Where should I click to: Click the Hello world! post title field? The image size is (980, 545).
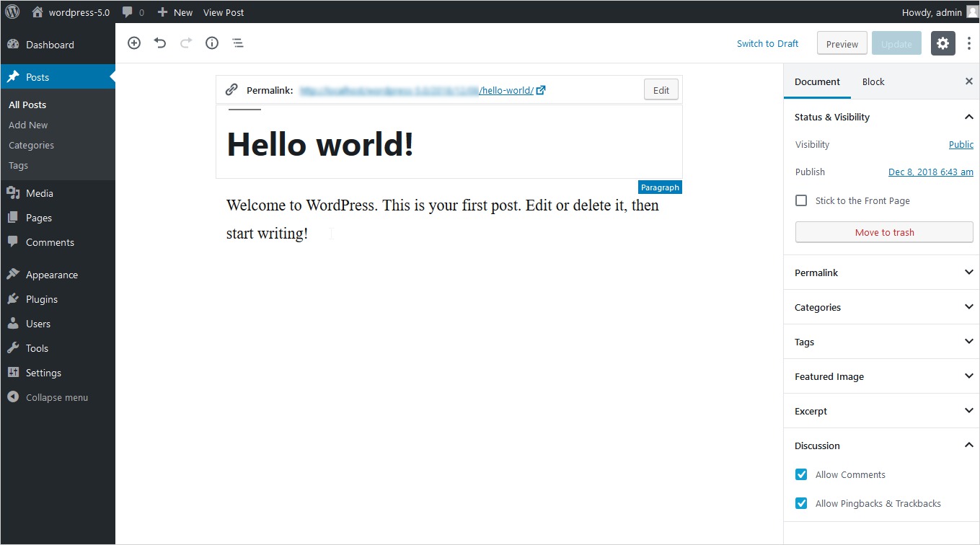(x=320, y=144)
